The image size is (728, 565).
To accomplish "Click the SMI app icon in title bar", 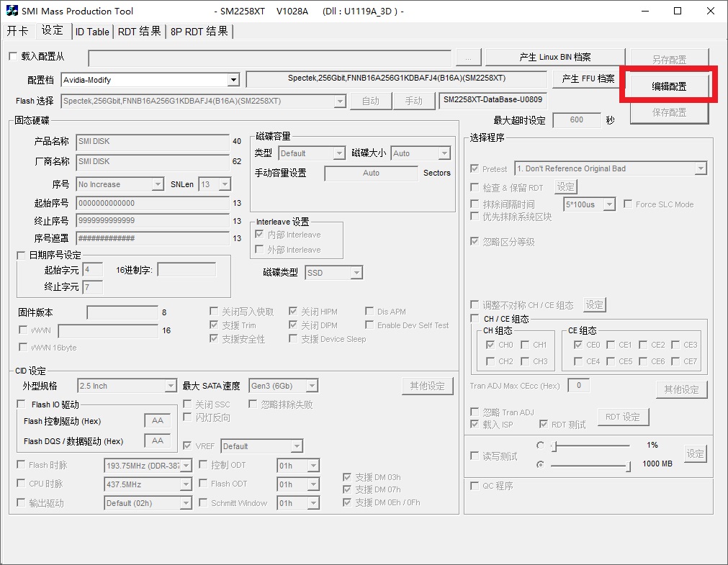I will click(12, 11).
